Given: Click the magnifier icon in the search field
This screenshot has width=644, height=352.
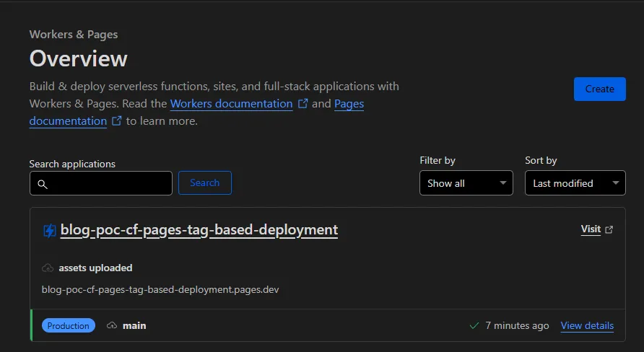Looking at the screenshot, I should pyautogui.click(x=42, y=184).
